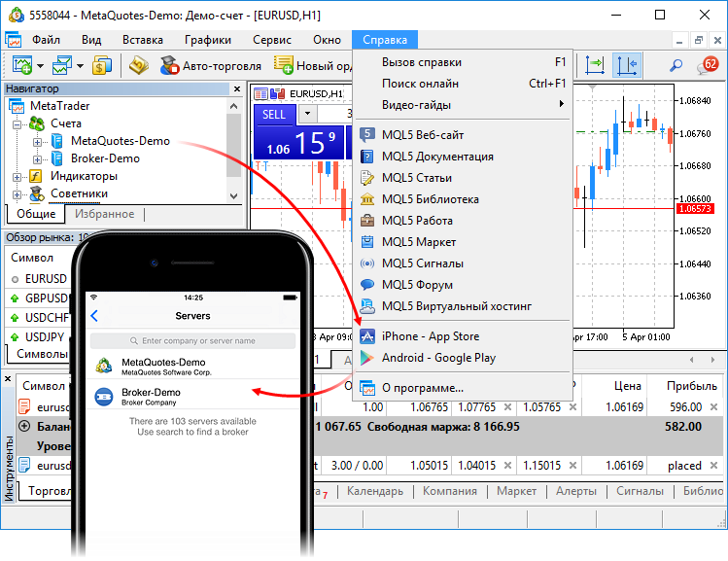Tap back arrow on phone Servers screen
728x561 pixels.
tap(94, 316)
